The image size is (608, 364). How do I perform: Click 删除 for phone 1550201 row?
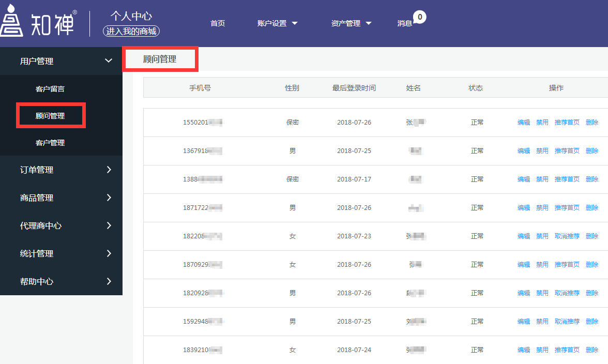[591, 122]
